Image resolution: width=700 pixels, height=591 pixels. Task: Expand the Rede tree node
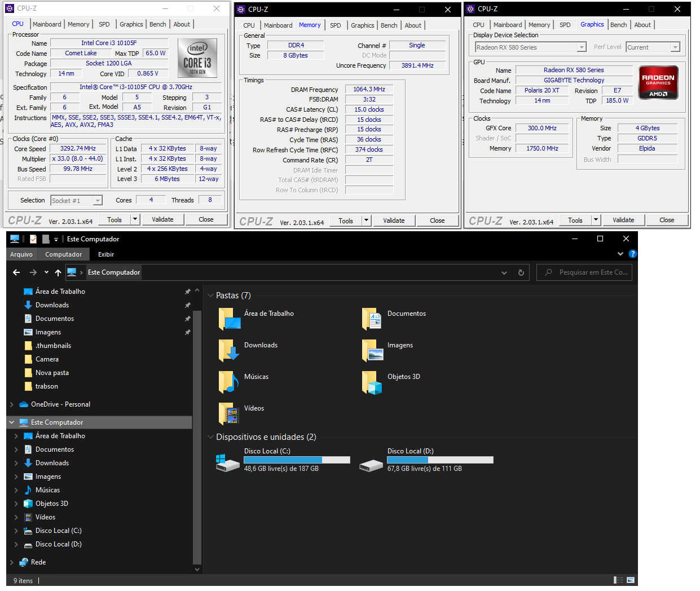(x=12, y=562)
